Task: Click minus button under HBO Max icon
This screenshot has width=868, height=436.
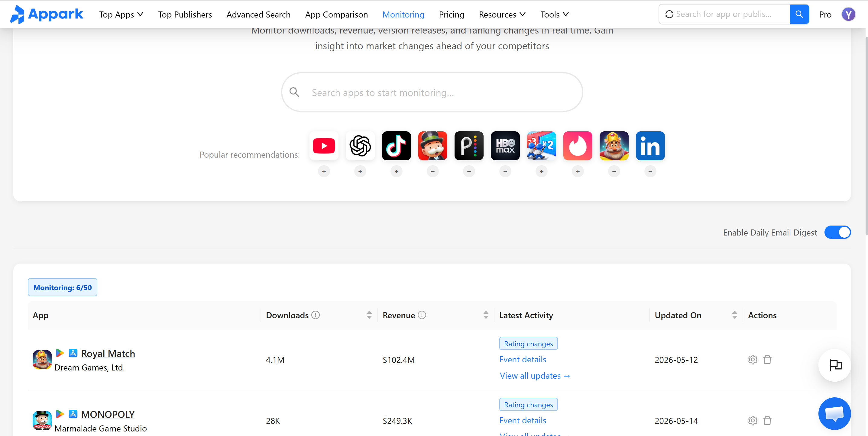Action: point(505,172)
